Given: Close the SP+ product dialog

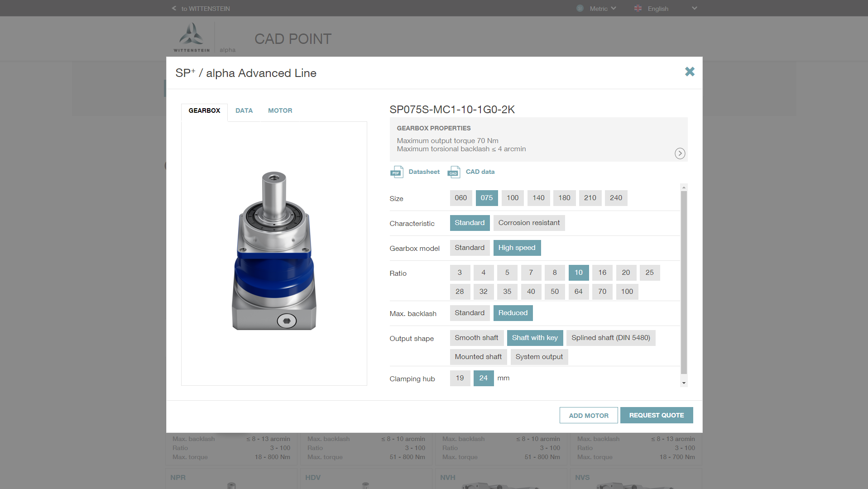Looking at the screenshot, I should [690, 72].
